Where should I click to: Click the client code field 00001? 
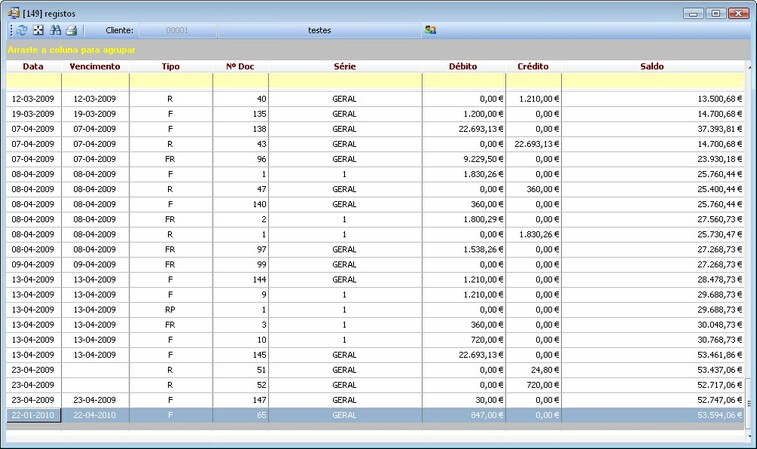point(177,30)
